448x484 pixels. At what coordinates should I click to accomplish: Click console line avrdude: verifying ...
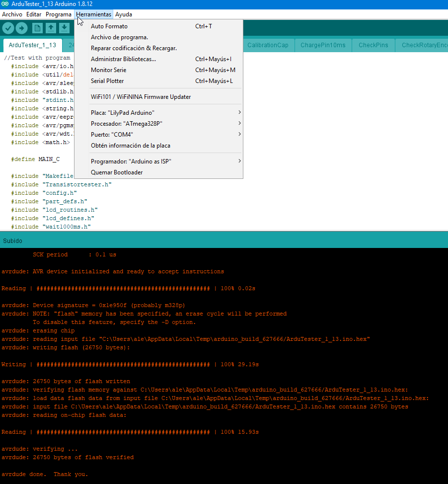click(x=40, y=449)
